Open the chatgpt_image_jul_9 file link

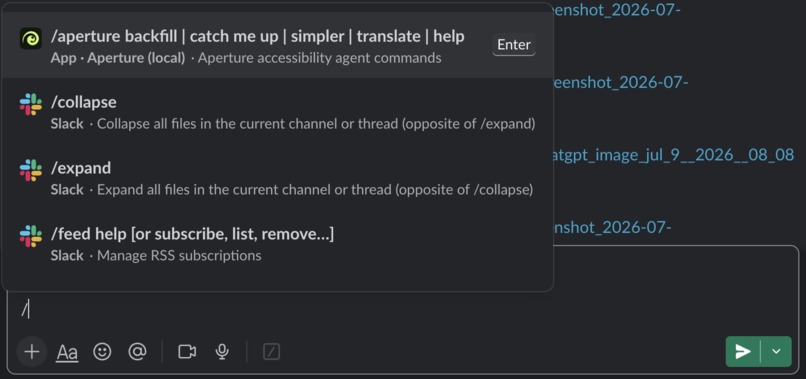point(672,155)
